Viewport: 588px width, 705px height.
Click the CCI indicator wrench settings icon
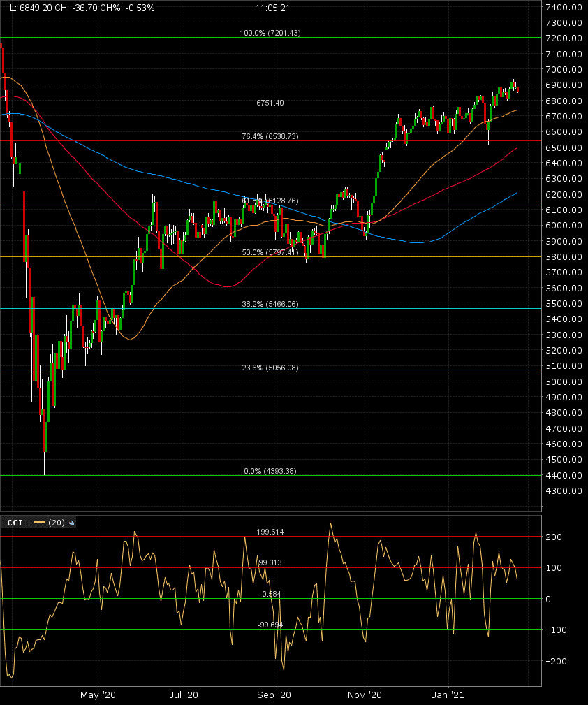(x=72, y=522)
